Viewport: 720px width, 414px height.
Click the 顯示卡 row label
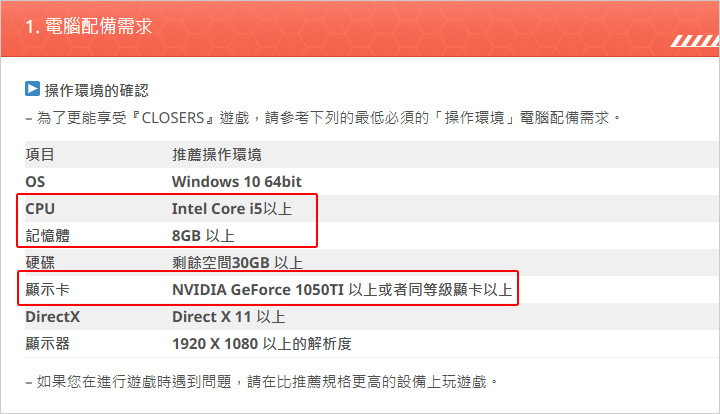click(x=48, y=290)
